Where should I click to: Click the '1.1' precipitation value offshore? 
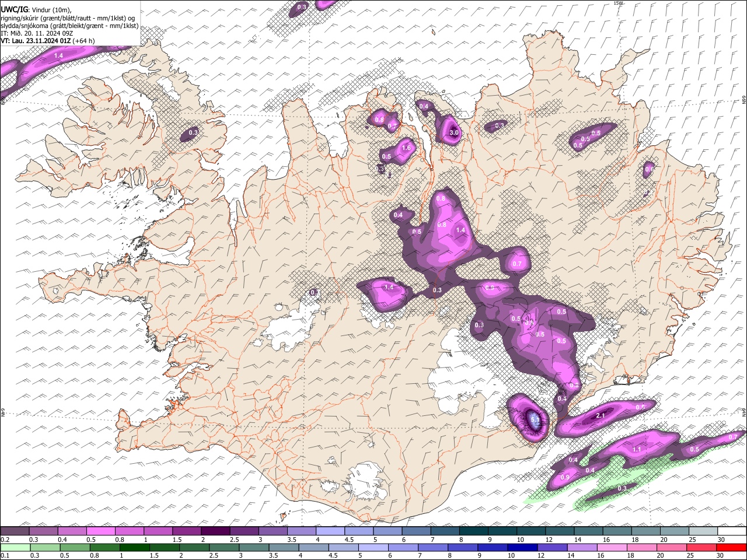[x=637, y=450]
